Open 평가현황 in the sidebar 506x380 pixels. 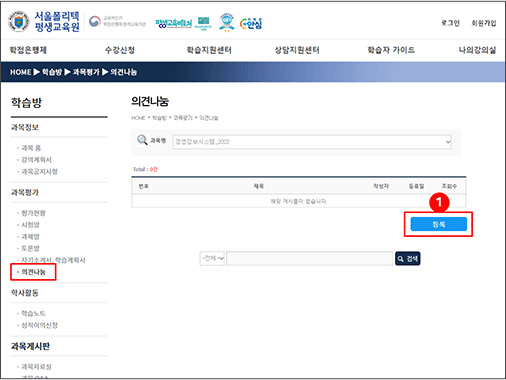pyautogui.click(x=33, y=213)
